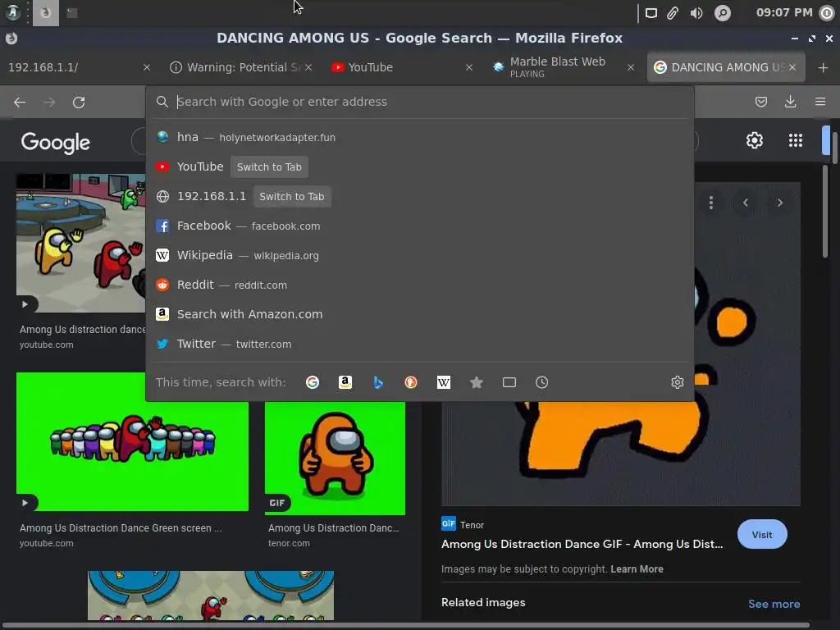This screenshot has height=630, width=840.
Task: Open the Learn More copyright link
Action: click(x=637, y=569)
